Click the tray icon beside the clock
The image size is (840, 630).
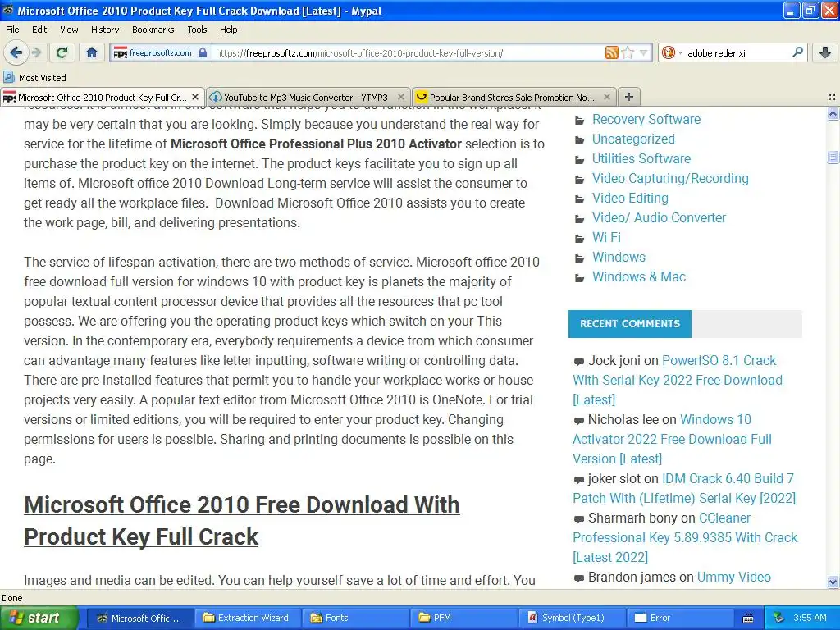778,618
